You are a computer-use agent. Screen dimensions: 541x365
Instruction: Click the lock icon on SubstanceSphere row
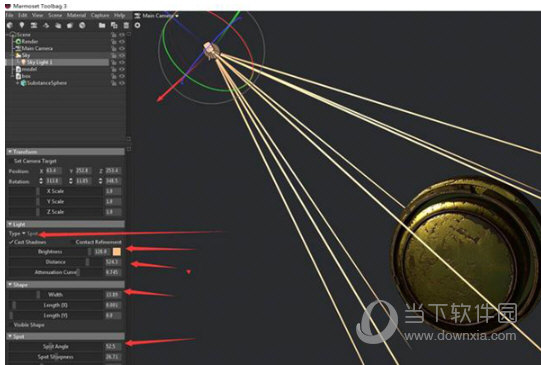tap(113, 83)
